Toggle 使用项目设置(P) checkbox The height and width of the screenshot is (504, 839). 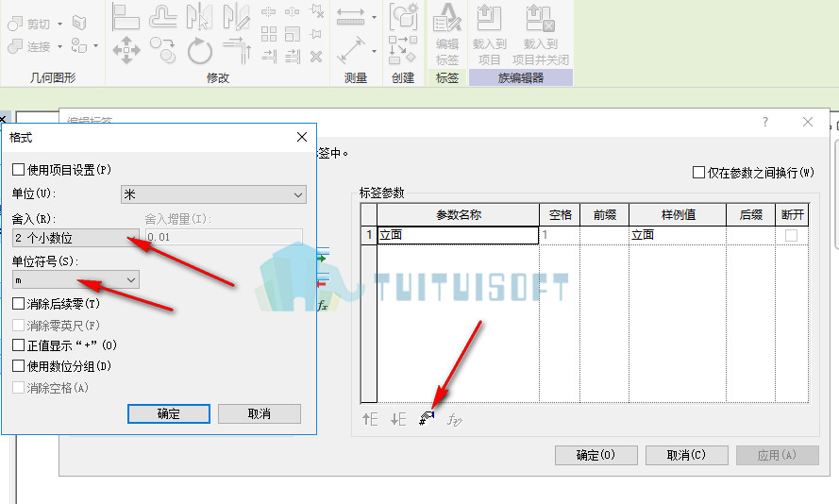(x=18, y=170)
